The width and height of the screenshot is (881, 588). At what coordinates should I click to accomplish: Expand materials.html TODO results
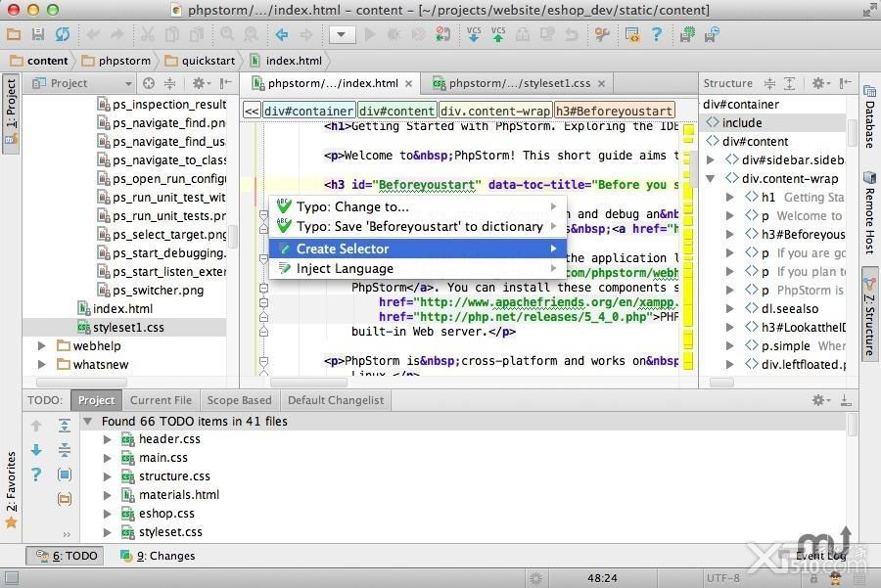click(108, 495)
